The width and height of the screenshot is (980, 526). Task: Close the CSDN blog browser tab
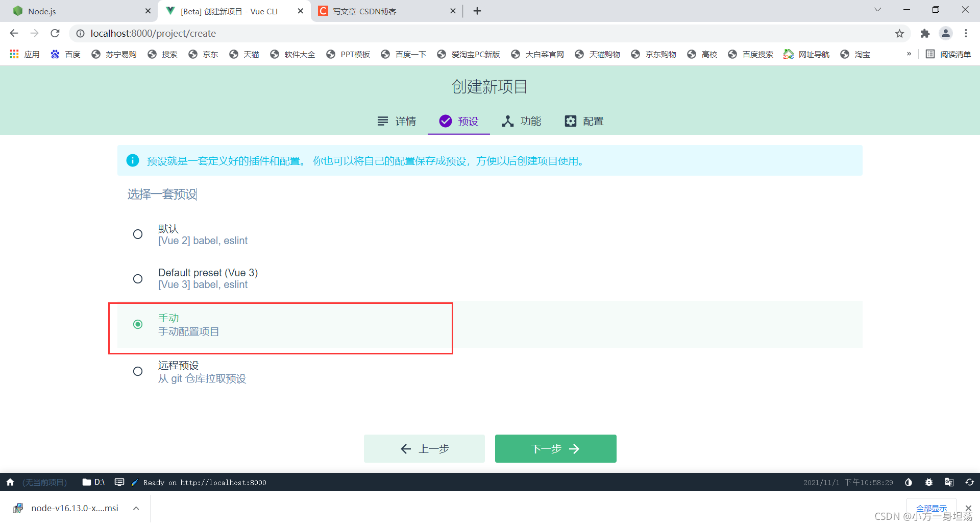pyautogui.click(x=453, y=11)
